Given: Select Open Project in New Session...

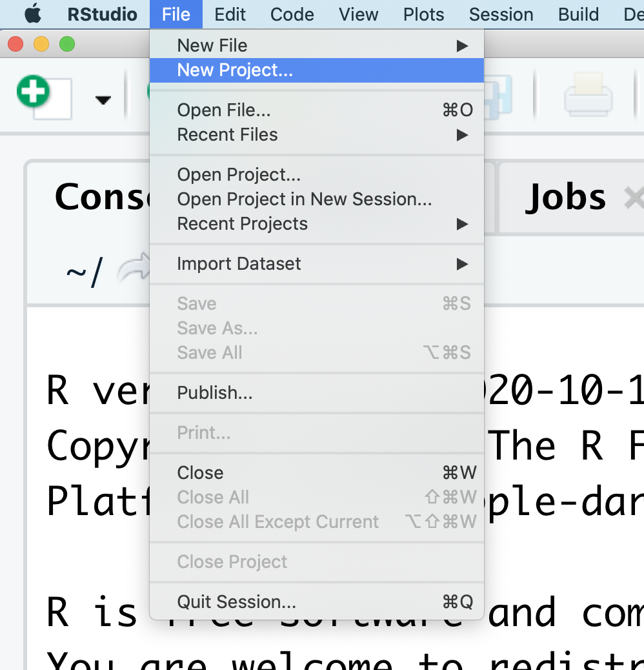Looking at the screenshot, I should pyautogui.click(x=304, y=199).
